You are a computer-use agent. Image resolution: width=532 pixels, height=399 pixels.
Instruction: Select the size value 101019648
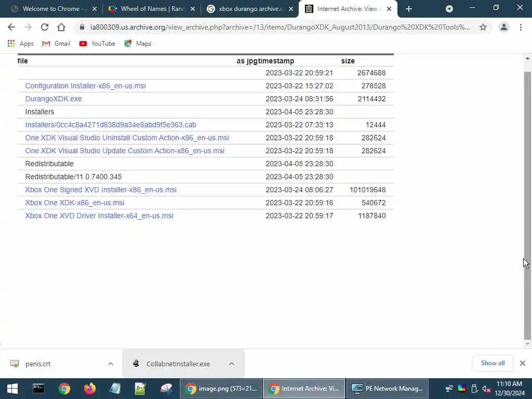(x=367, y=190)
